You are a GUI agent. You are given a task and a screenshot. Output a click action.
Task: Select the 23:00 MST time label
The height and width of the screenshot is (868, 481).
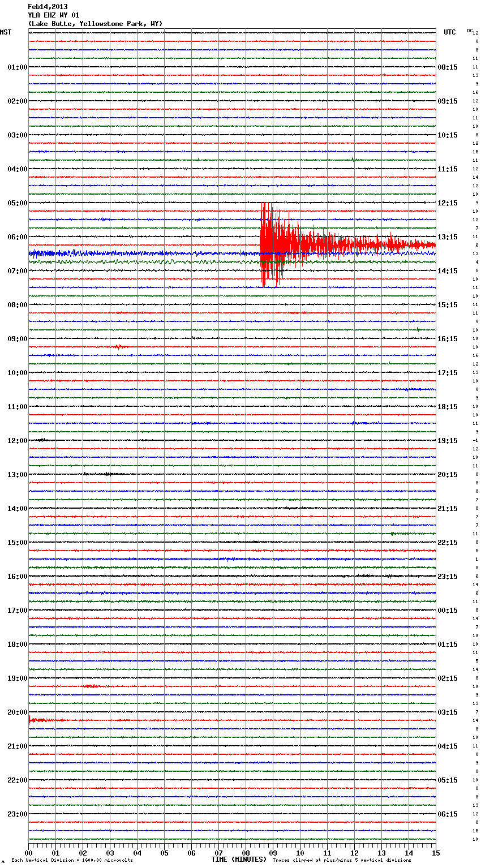point(17,814)
